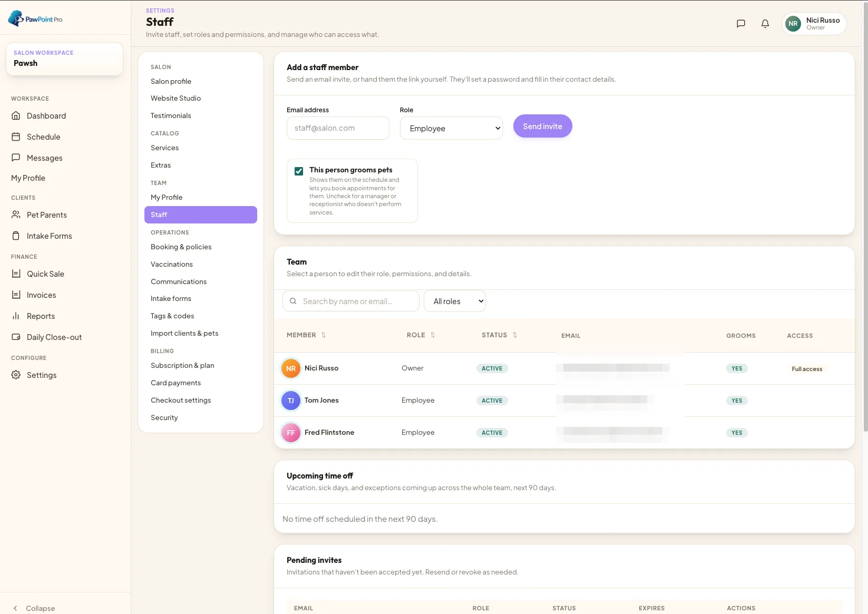Click the Pet Parents people icon
The width and height of the screenshot is (868, 614).
pyautogui.click(x=16, y=215)
